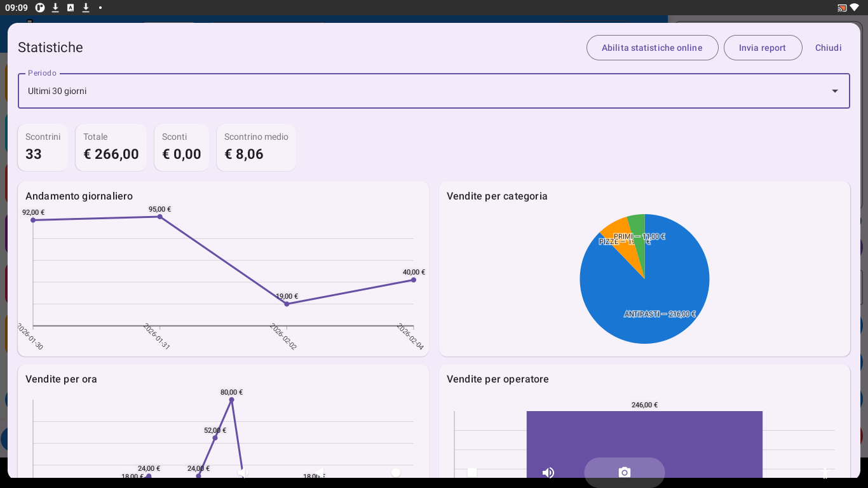Select the Sconti card showing € 0,00
This screenshot has height=488, width=868.
(182, 147)
